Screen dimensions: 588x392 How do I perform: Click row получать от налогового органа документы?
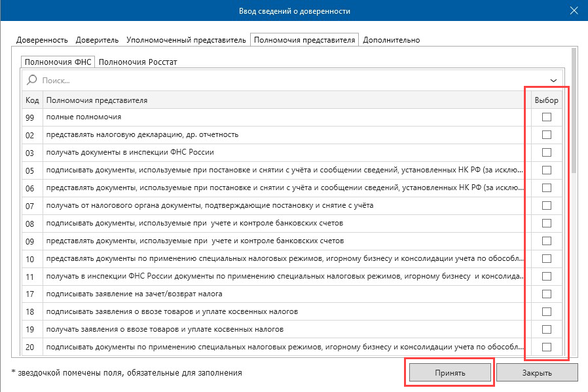pos(210,205)
